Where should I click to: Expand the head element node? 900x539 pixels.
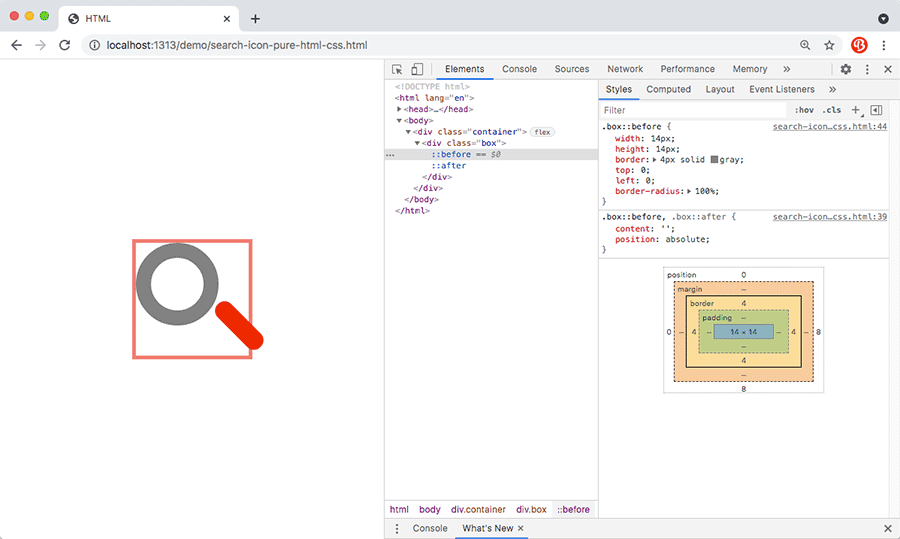399,109
